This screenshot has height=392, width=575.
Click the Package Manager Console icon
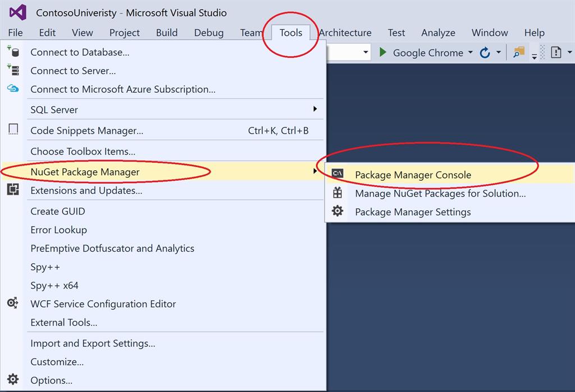click(x=337, y=174)
